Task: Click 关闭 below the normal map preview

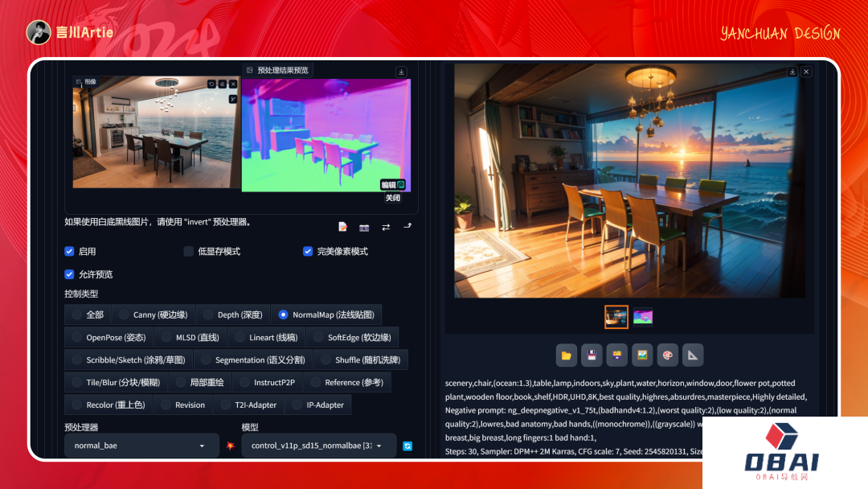Action: (x=392, y=198)
